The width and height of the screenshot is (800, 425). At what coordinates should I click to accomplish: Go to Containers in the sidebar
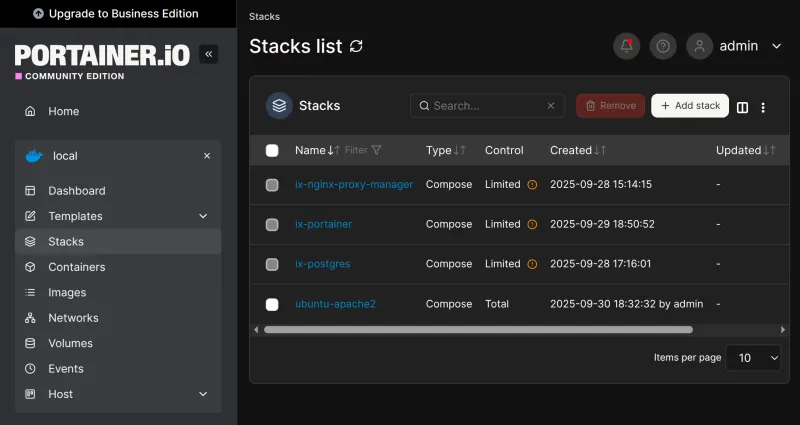click(76, 267)
